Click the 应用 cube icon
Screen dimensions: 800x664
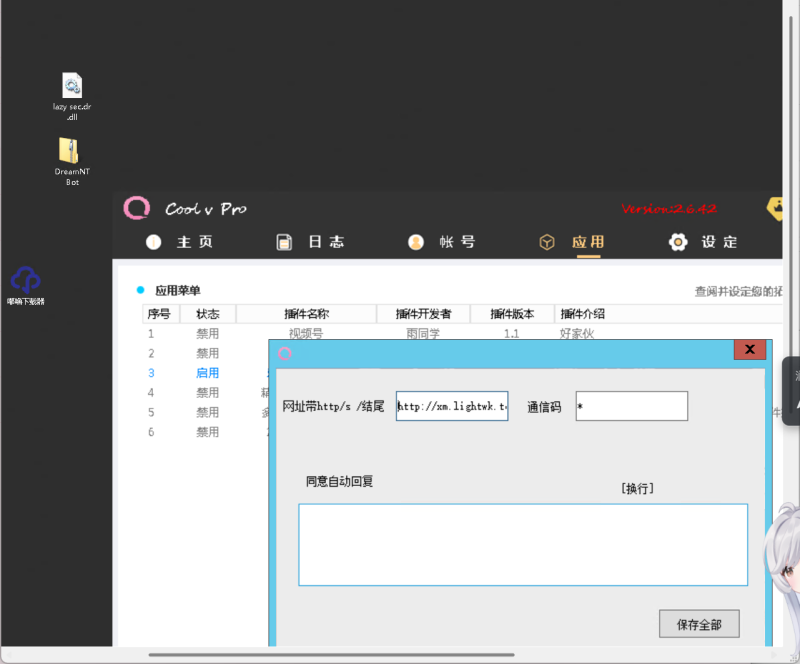tap(547, 241)
